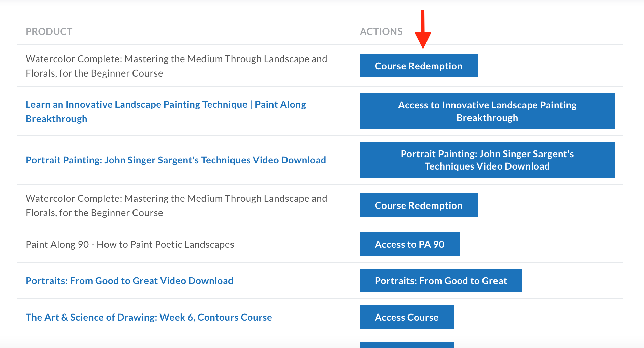This screenshot has width=644, height=348.
Task: Click the partially visible button at the bottom
Action: pos(406,345)
